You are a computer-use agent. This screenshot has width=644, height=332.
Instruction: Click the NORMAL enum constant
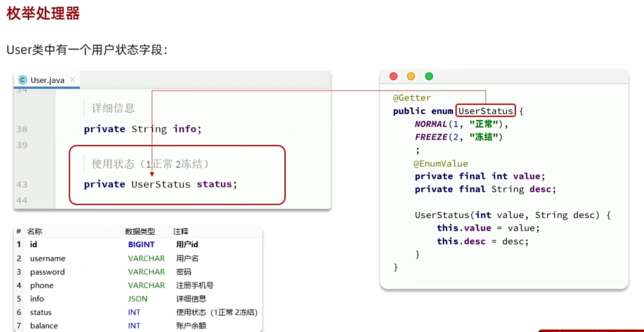431,124
